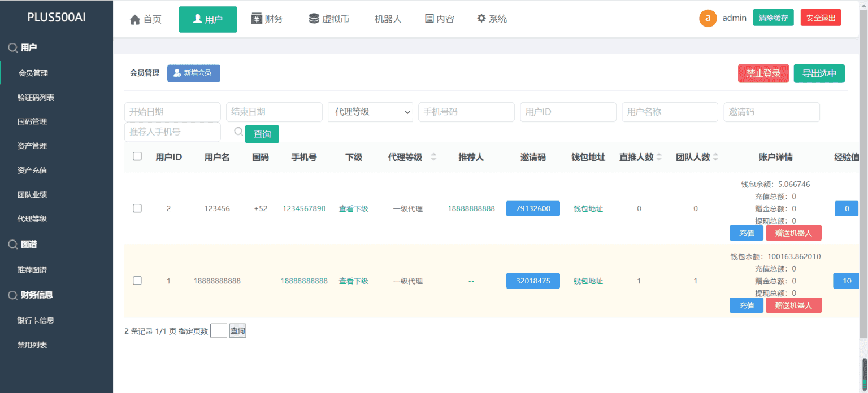Open the 财务 top menu
This screenshot has height=393, width=868.
coord(267,19)
